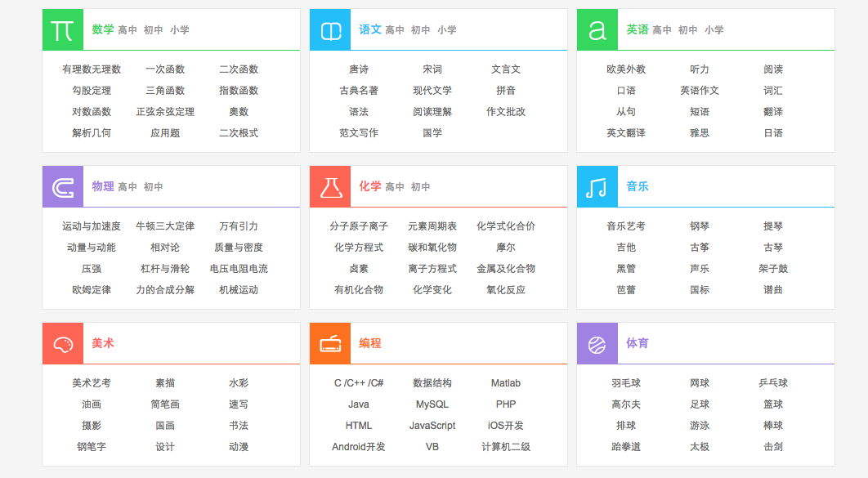868x478 pixels.
Task: Open the 羽毛球 topic
Action: (x=626, y=383)
